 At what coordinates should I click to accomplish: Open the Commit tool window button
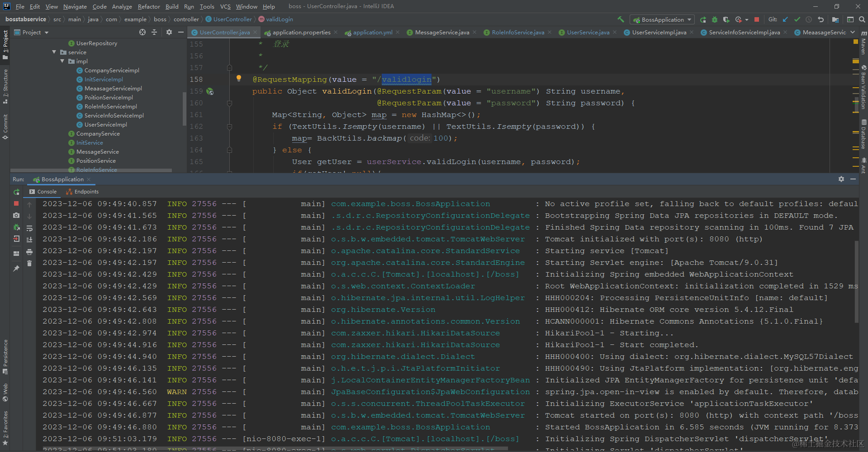[5, 127]
